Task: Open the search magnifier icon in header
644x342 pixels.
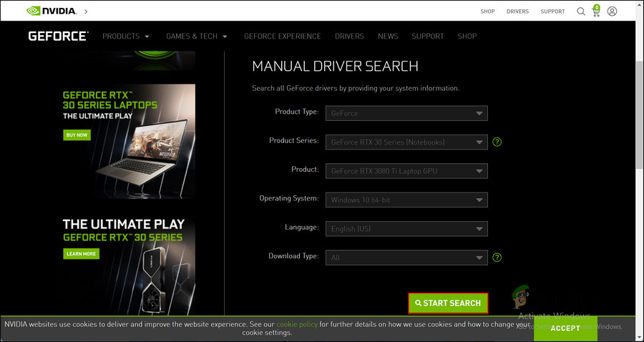Action: pyautogui.click(x=581, y=11)
